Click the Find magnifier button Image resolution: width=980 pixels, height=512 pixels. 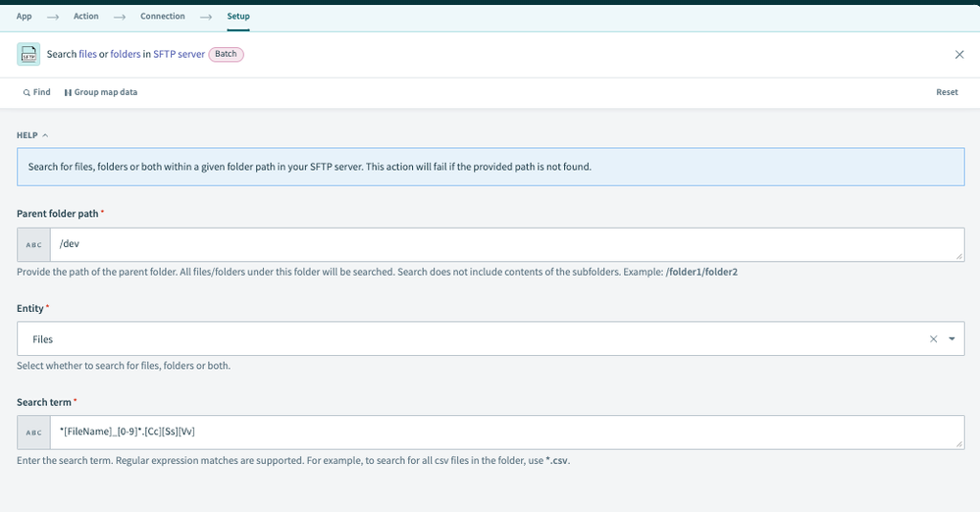(36, 92)
